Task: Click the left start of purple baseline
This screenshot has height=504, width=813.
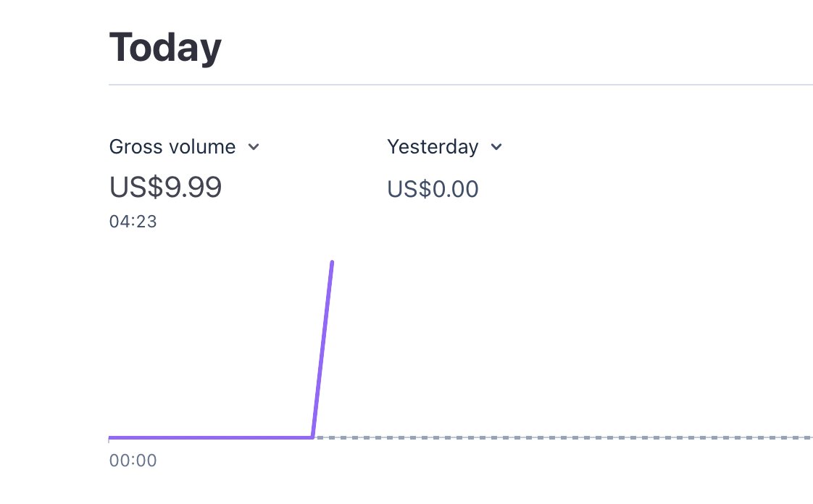Action: (111, 437)
